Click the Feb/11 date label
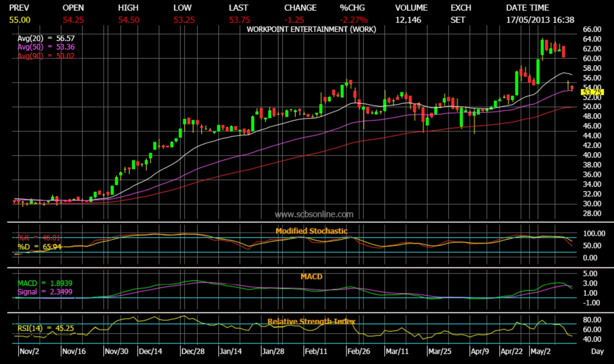614x364 pixels. (316, 352)
